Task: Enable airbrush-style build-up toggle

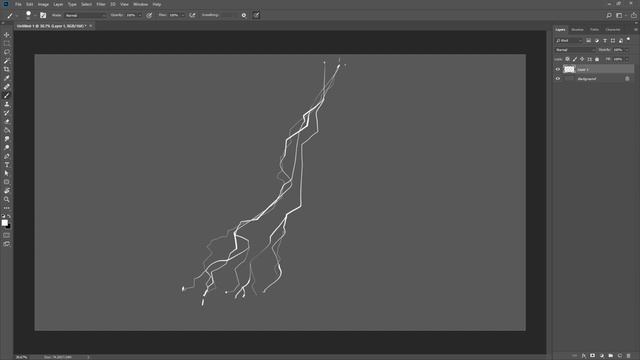Action: (192, 15)
